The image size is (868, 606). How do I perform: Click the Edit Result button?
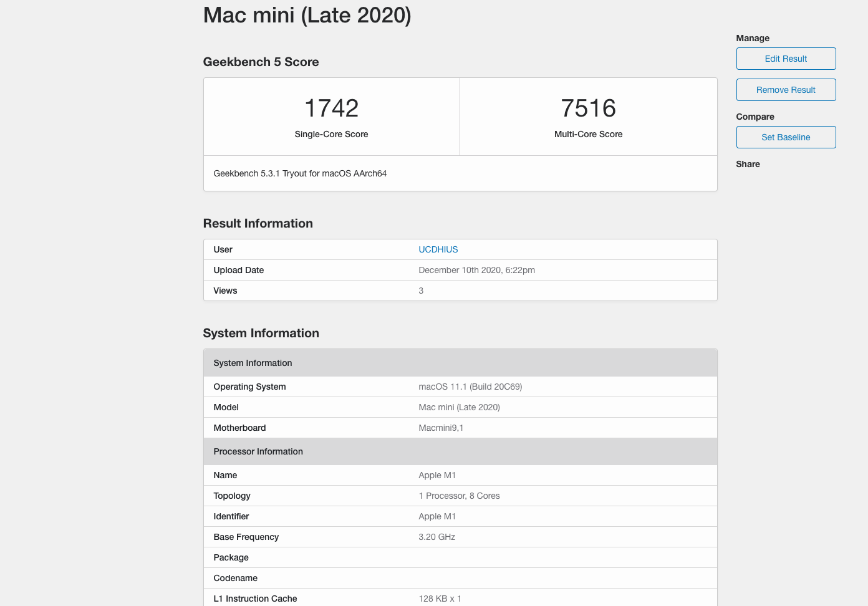pos(786,59)
